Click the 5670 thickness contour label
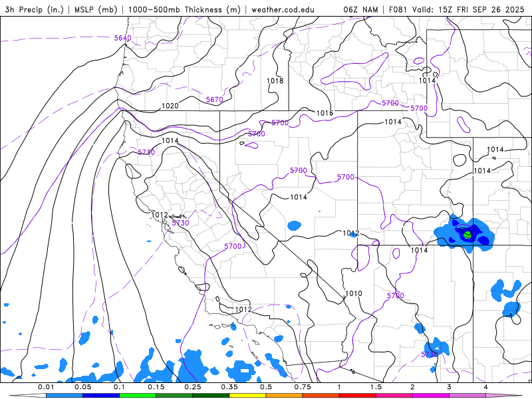Viewport: 532px width, 399px height. coord(215,100)
